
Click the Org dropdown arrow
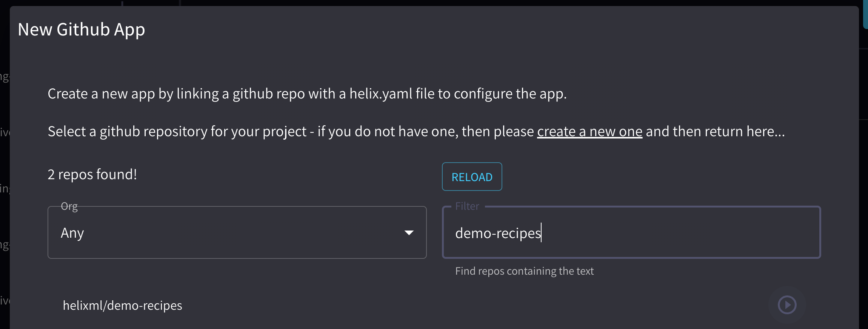click(409, 233)
